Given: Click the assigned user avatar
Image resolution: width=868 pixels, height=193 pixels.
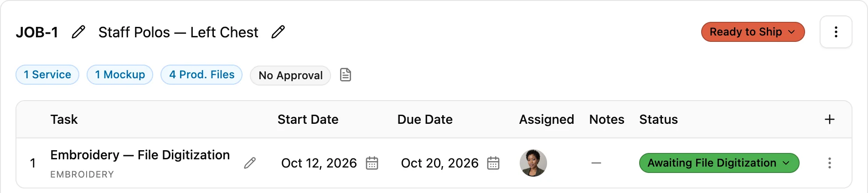Looking at the screenshot, I should point(533,163).
